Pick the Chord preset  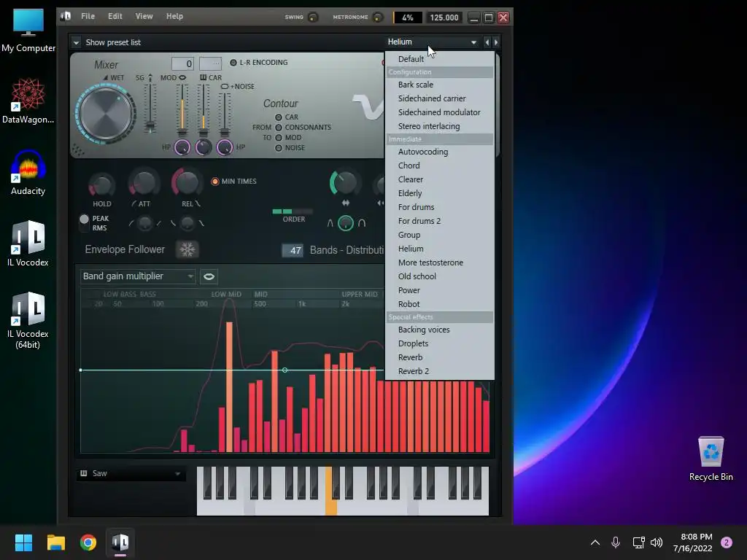point(439,166)
